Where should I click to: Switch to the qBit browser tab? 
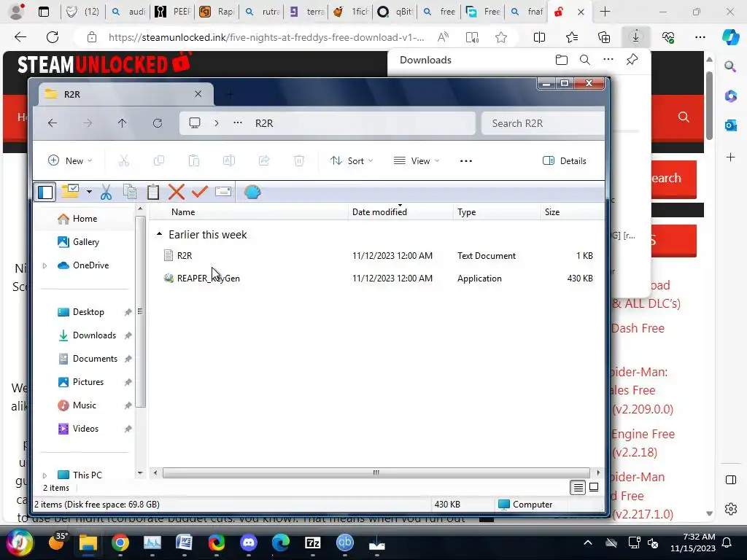click(395, 12)
